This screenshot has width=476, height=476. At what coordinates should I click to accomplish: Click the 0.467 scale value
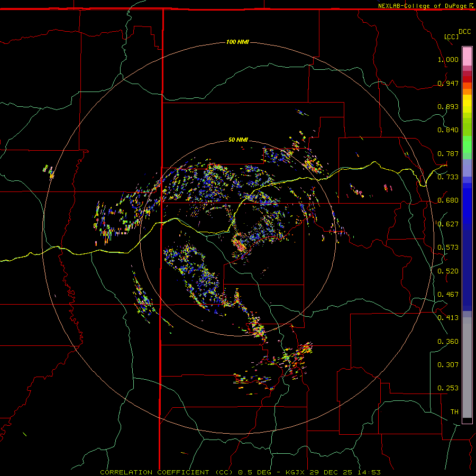448,295
